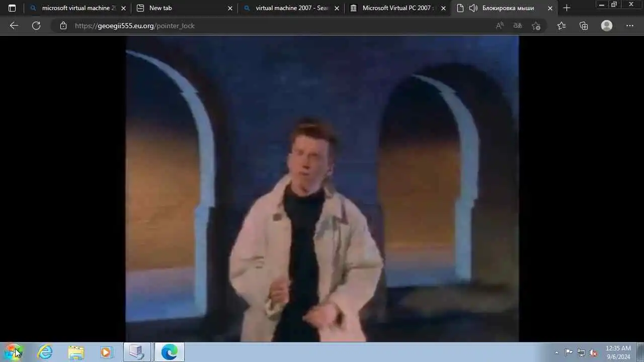Open the clock showing 12:35 AM
This screenshot has height=362, width=644.
point(618,352)
